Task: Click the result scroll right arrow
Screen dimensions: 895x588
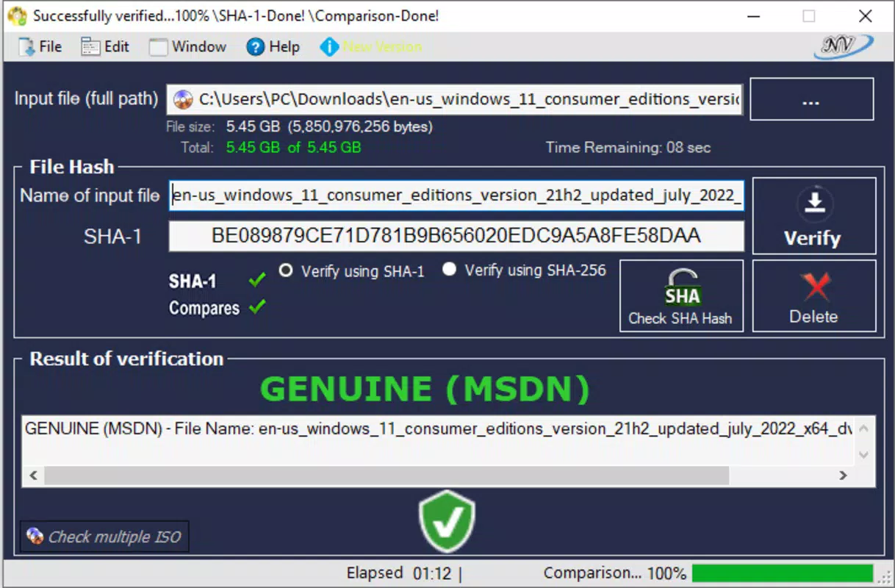Action: pyautogui.click(x=844, y=476)
